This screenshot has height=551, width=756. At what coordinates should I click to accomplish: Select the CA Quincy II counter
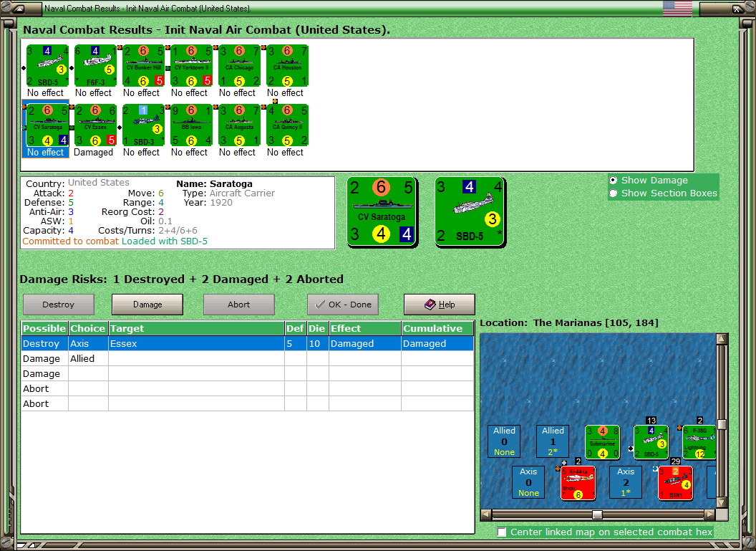pyautogui.click(x=287, y=125)
